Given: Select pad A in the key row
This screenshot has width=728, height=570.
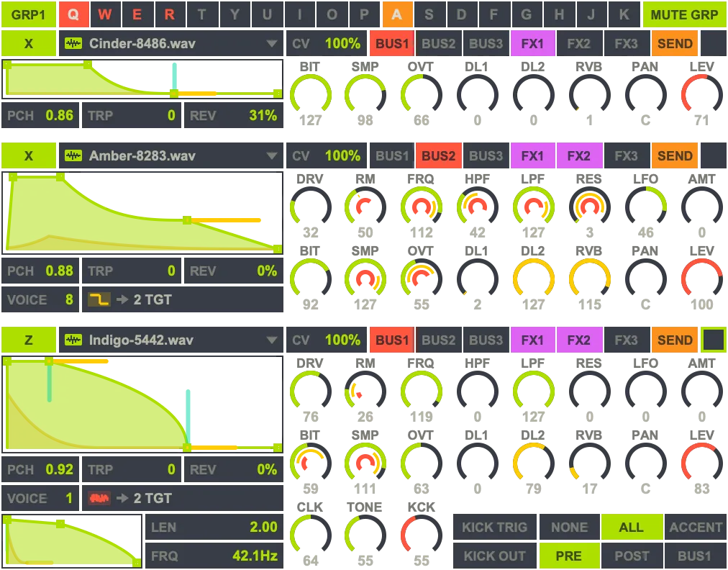Looking at the screenshot, I should click(x=397, y=14).
